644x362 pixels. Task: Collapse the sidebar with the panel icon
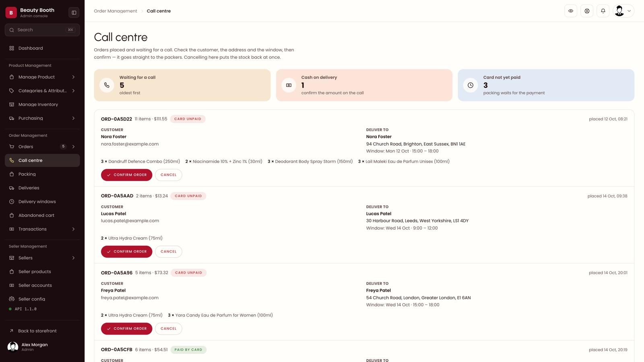click(74, 12)
